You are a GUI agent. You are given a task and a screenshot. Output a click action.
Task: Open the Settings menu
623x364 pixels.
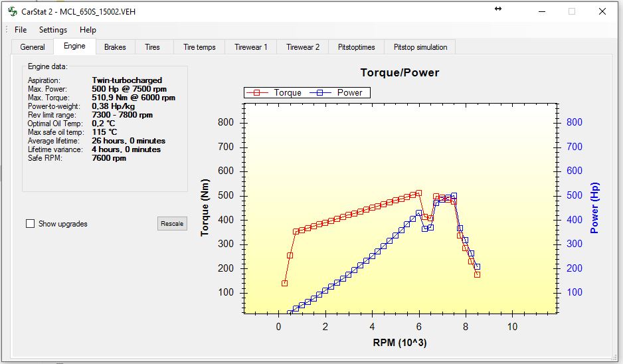[x=53, y=30]
